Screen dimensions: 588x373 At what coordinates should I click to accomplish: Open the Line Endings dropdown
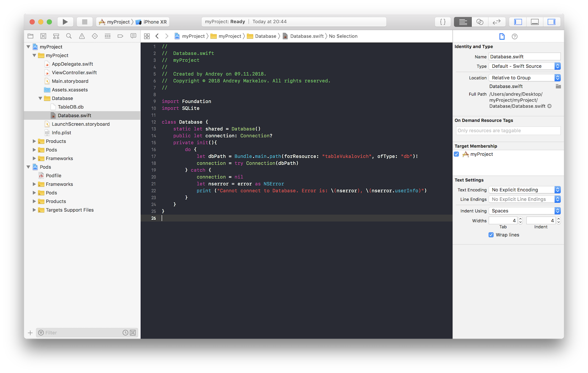coord(525,199)
